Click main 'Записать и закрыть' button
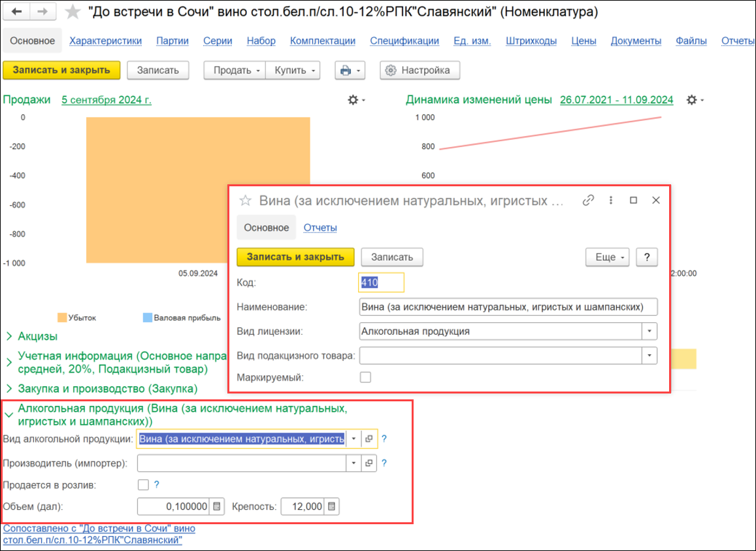Screen dimensions: 756x551 tap(61, 71)
